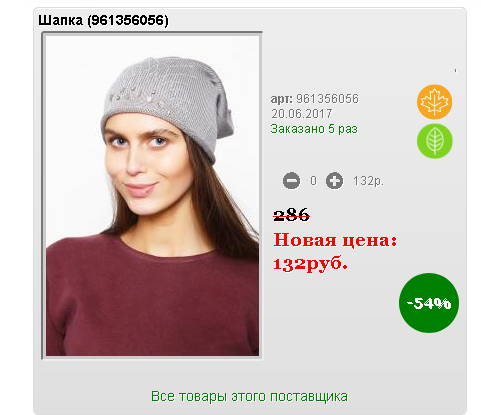Click the green -54% discount badge
Viewport: 481px width, 415px height.
[429, 303]
